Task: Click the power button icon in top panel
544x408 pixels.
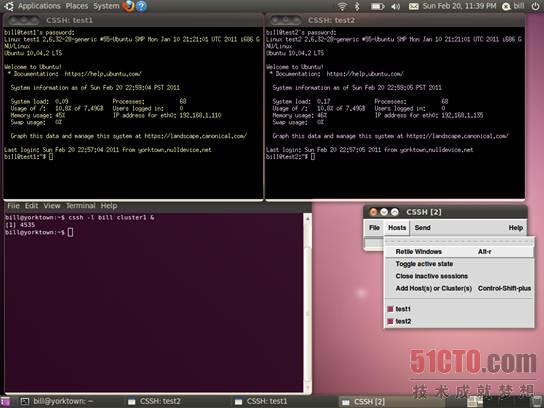Action: point(536,6)
